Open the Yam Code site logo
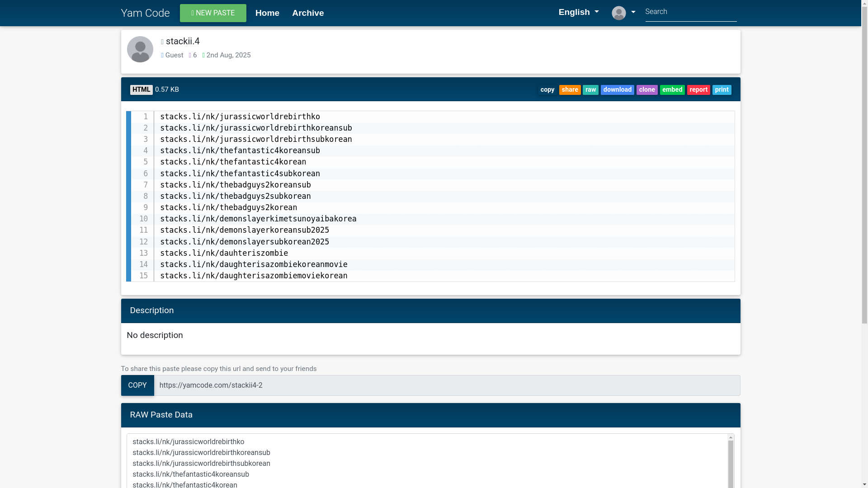The image size is (868, 488). click(x=145, y=13)
